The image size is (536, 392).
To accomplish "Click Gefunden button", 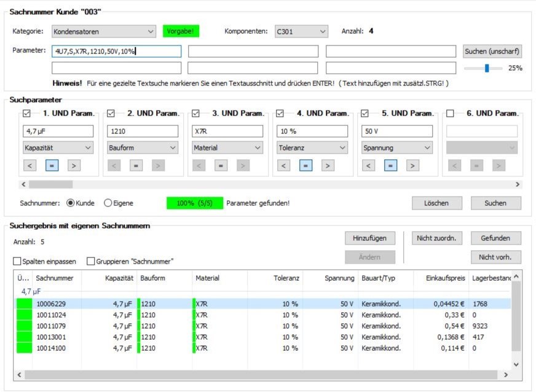I will [x=496, y=238].
